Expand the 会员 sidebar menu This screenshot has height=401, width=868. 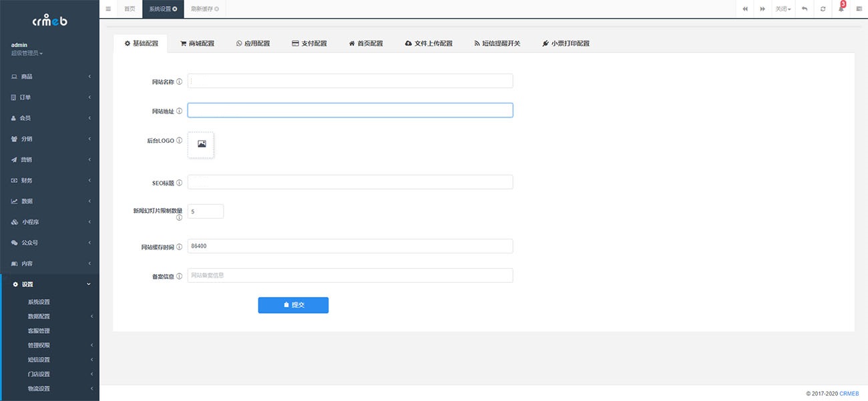[49, 118]
